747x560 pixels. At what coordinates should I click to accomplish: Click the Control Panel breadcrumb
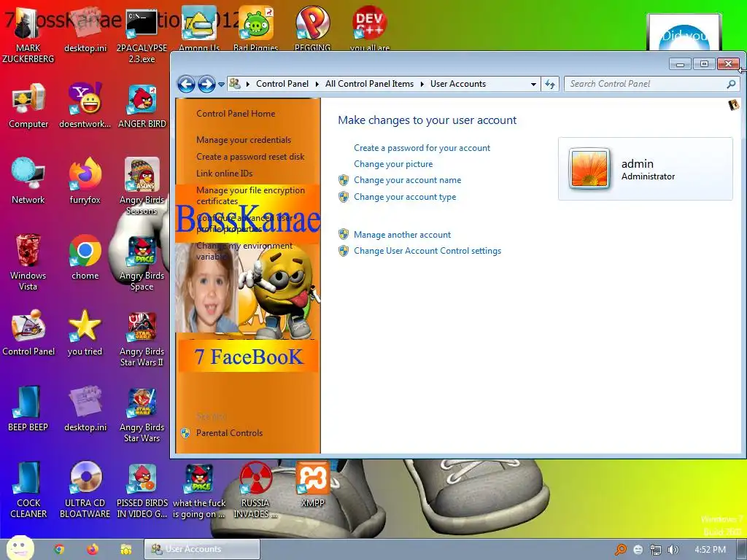click(x=282, y=84)
